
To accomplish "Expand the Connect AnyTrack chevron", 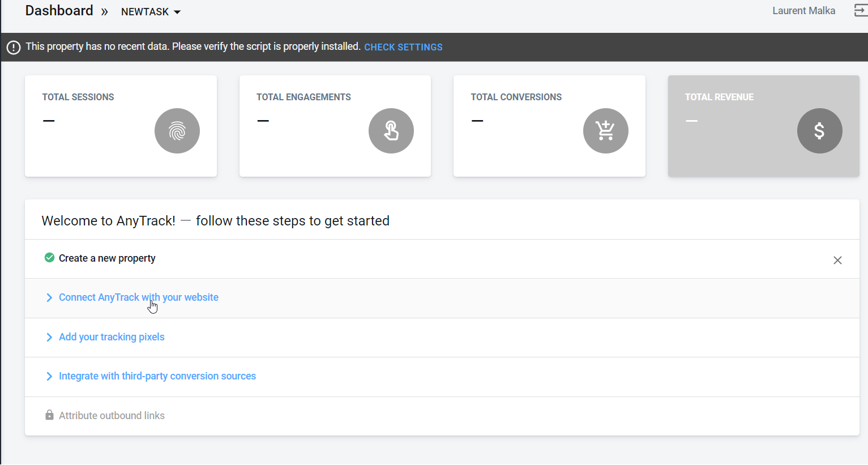I will point(49,297).
